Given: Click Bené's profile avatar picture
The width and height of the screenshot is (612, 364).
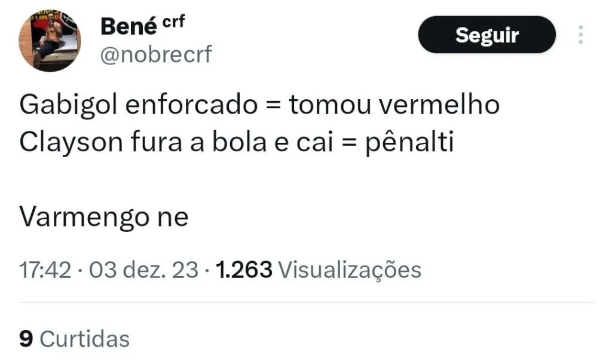Looking at the screenshot, I should click(50, 41).
